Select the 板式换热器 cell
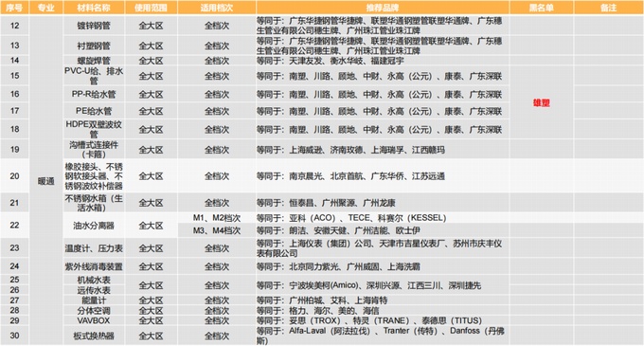 [x=94, y=336]
